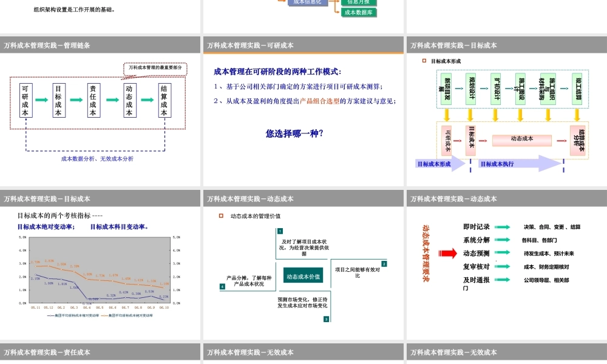Click callout 万科成本管理的最重要部分

coord(155,68)
